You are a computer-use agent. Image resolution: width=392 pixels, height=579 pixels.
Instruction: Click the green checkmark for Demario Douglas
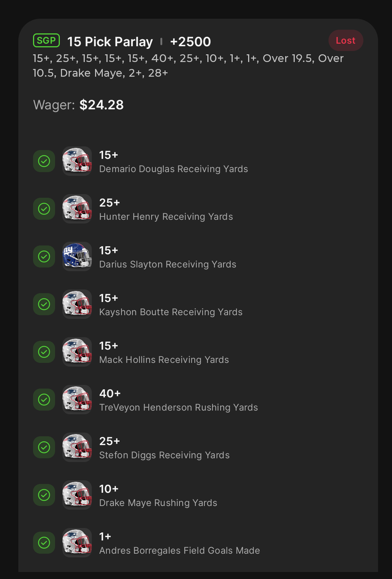pos(44,161)
